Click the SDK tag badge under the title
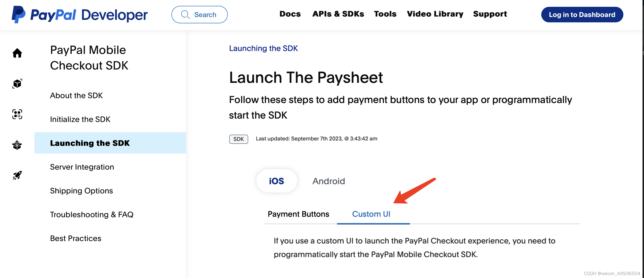644x278 pixels. point(238,139)
